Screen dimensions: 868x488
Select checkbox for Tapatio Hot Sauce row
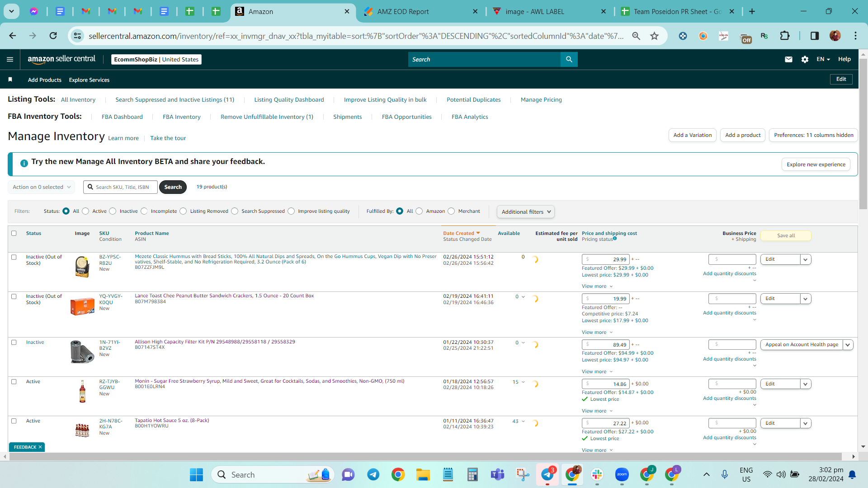pyautogui.click(x=14, y=421)
